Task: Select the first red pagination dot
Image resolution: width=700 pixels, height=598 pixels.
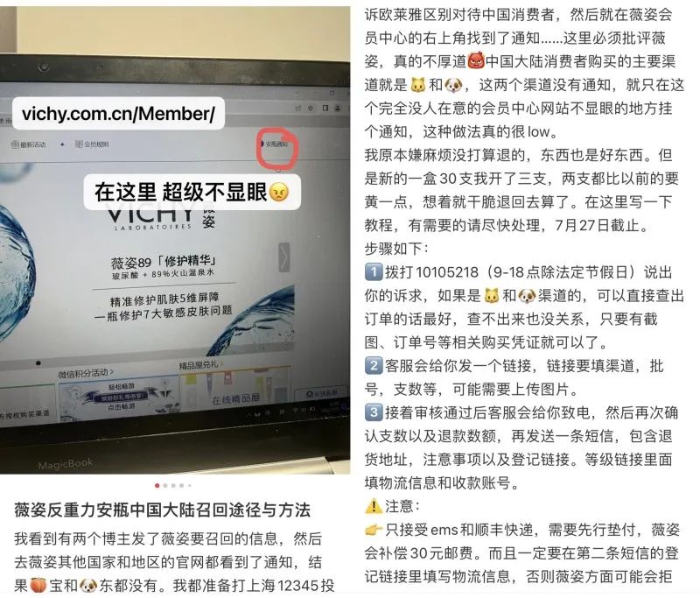Action: 157,485
